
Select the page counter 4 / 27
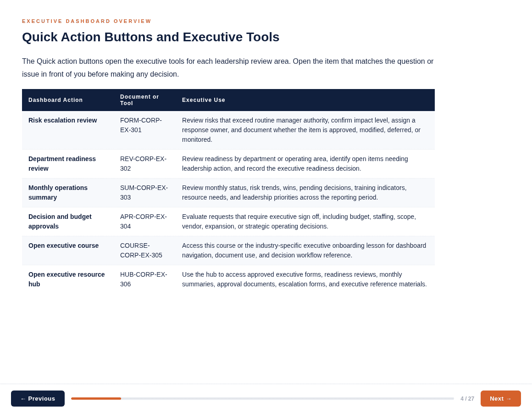coord(467,399)
